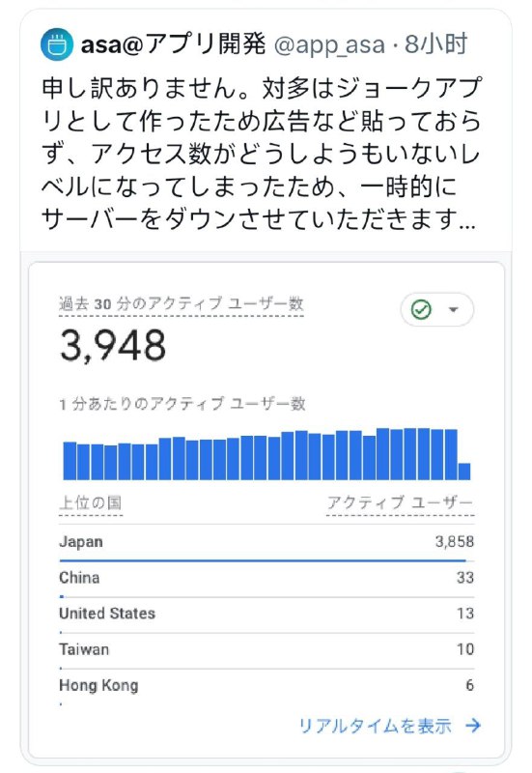
Task: Select the Japan country row
Action: pyautogui.click(x=266, y=542)
